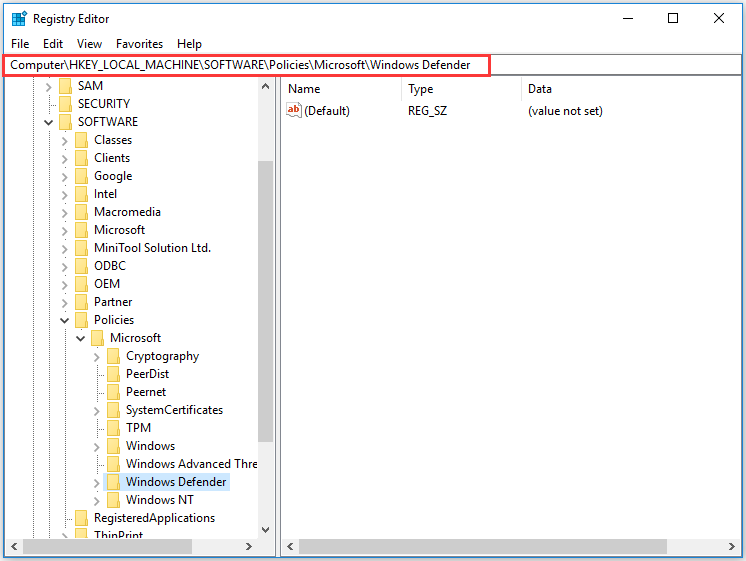Click the TPM folder icon
746x561 pixels.
(x=113, y=428)
